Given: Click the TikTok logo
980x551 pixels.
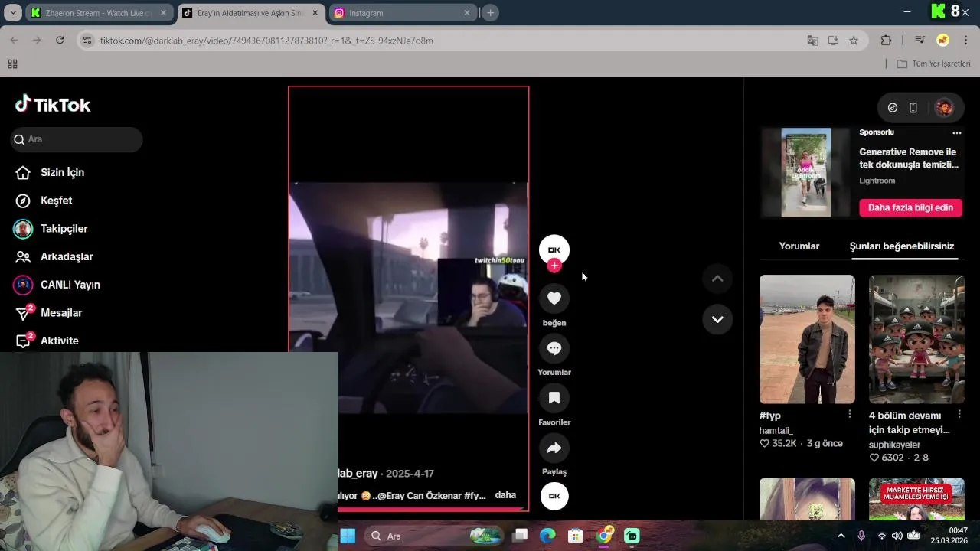Looking at the screenshot, I should [x=53, y=105].
